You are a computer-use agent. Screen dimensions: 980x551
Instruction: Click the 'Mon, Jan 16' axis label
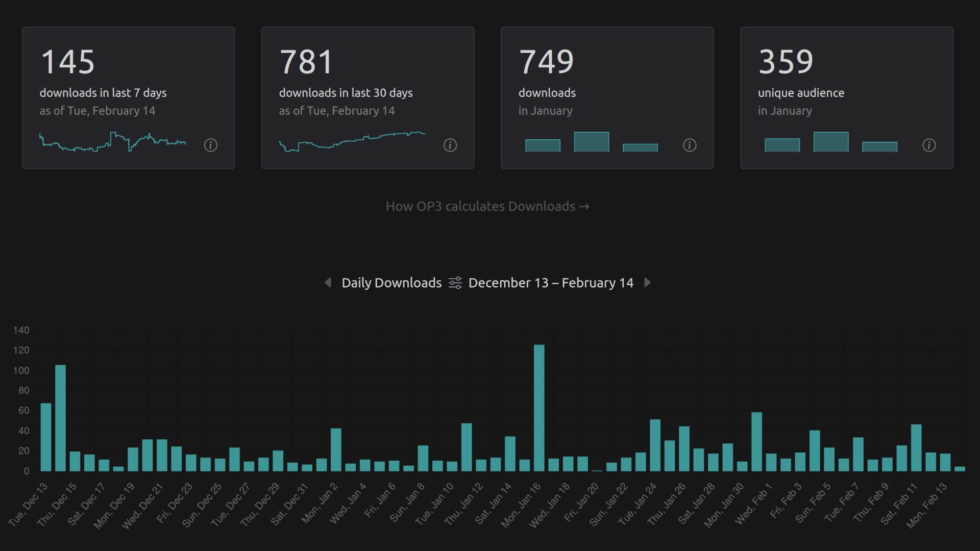click(x=521, y=505)
